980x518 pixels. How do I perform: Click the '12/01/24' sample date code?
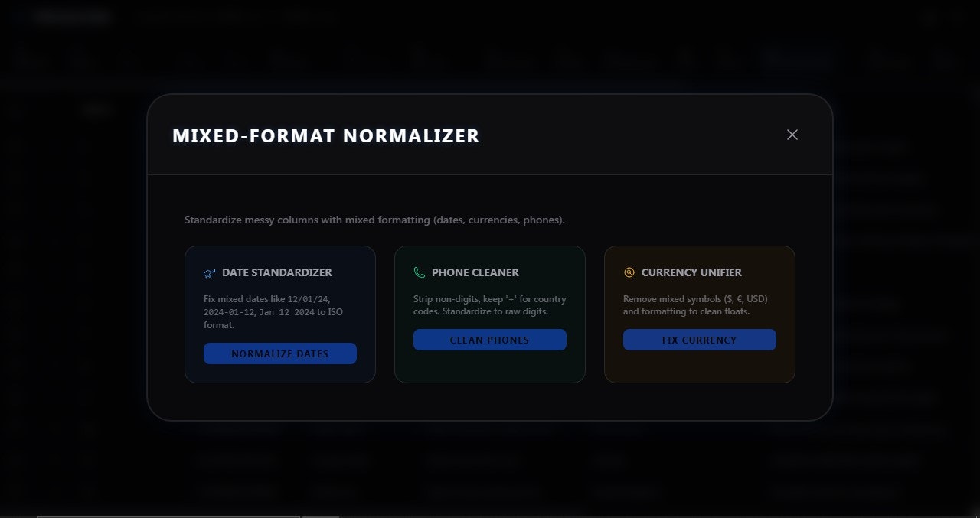point(309,299)
